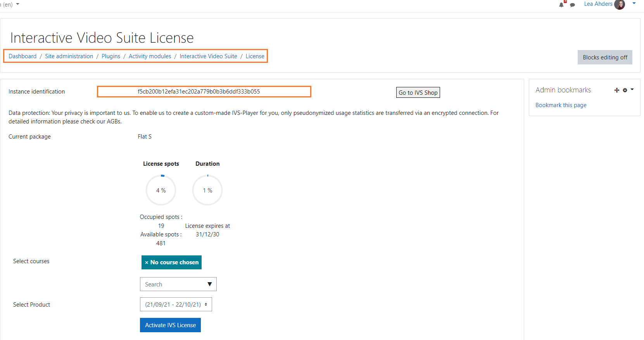Image resolution: width=644 pixels, height=340 pixels.
Task: Click the Go to IVS Shop button
Action: click(x=418, y=92)
